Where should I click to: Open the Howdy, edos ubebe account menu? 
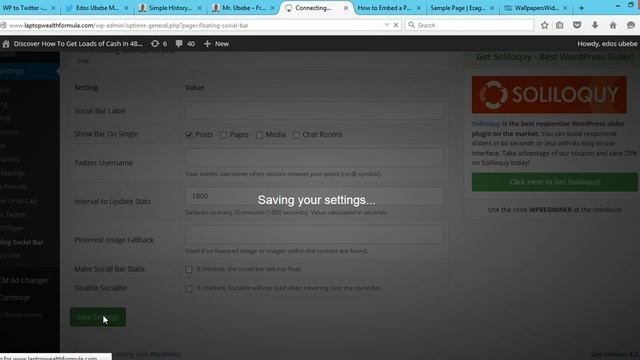tap(607, 44)
